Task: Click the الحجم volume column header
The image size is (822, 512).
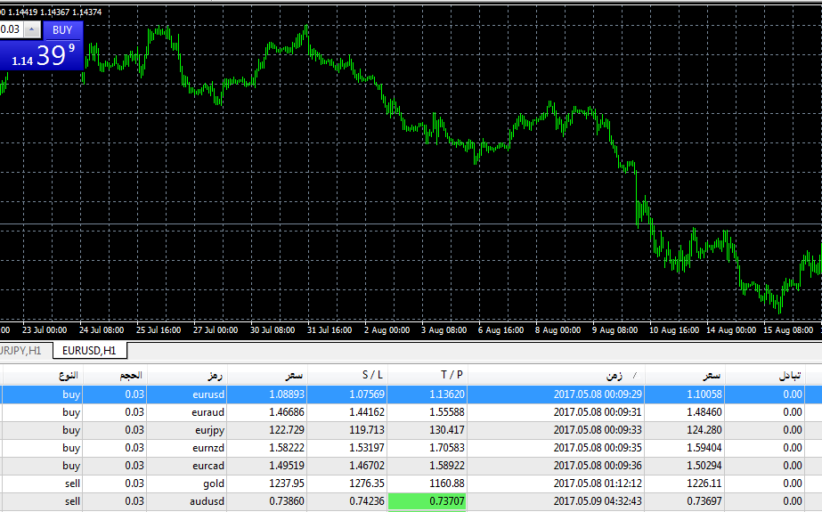Action: click(x=131, y=375)
